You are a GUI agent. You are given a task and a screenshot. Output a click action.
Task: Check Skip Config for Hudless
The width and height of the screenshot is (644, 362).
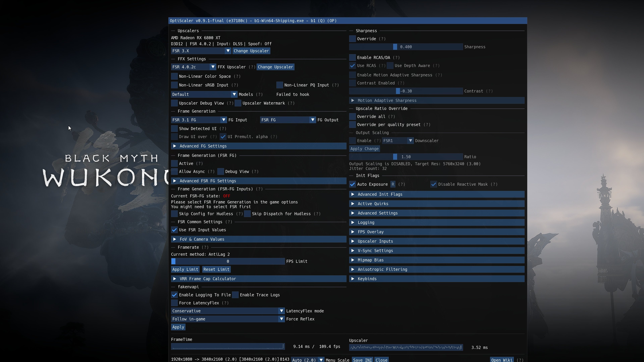174,214
